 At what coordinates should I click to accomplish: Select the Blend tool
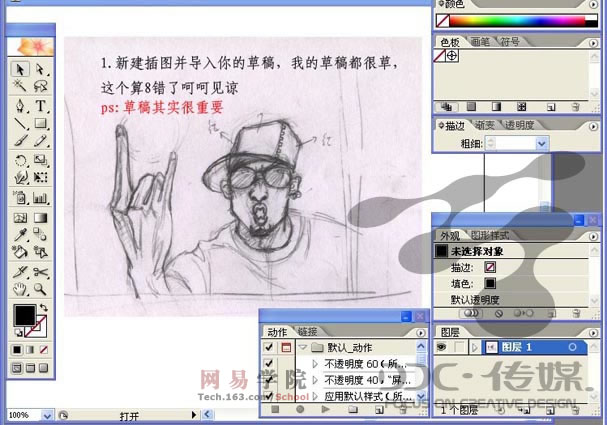point(40,234)
